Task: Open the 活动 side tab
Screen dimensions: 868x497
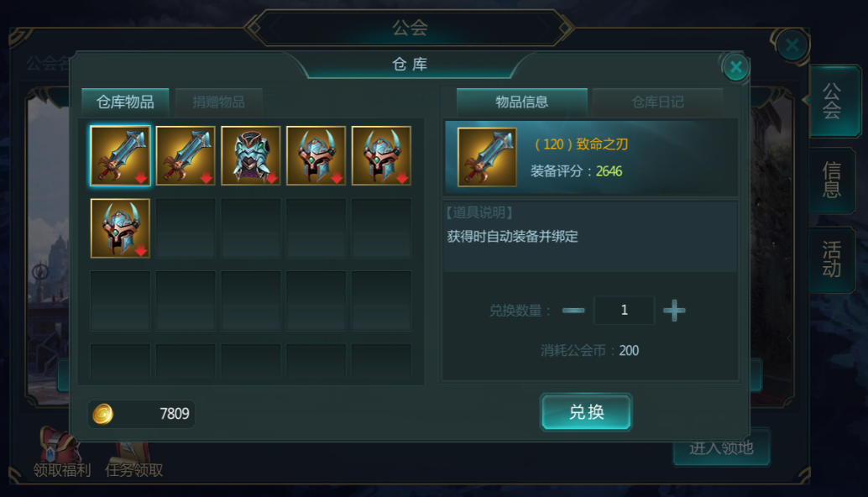Action: pyautogui.click(x=831, y=259)
